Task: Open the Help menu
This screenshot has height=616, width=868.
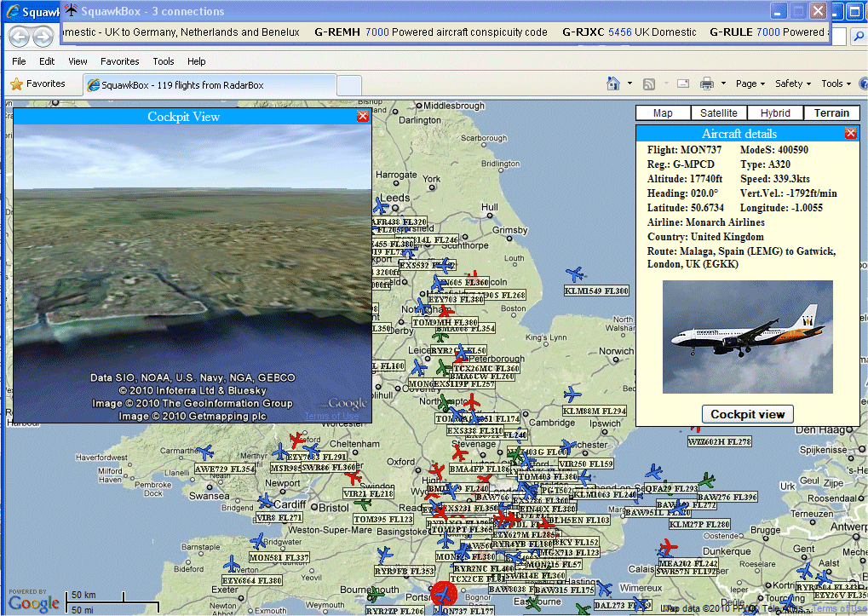Action: point(196,61)
